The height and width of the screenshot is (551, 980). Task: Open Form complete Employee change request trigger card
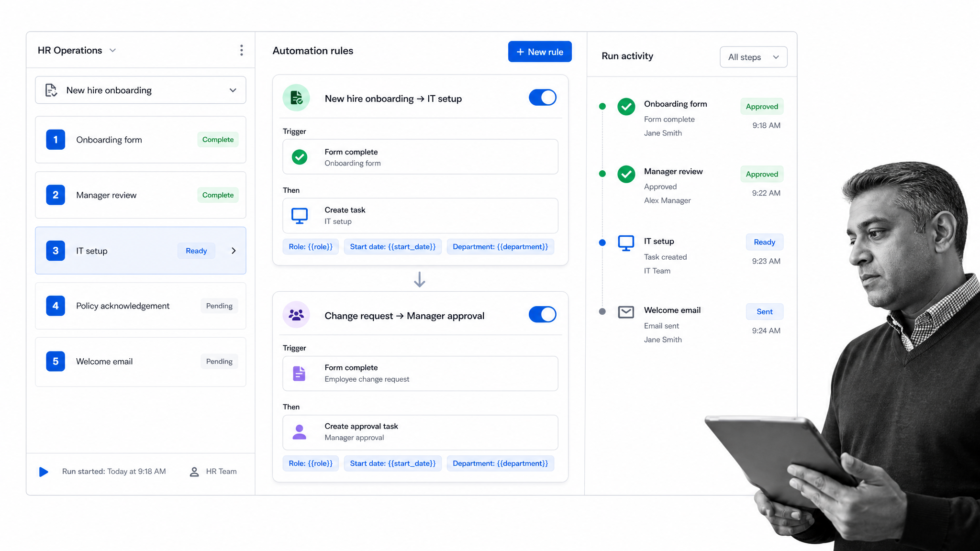(x=420, y=374)
